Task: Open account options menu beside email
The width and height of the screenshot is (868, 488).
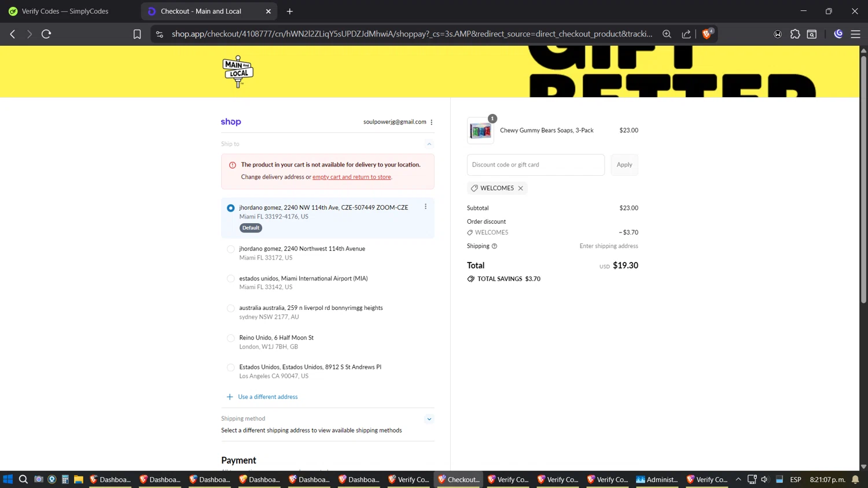Action: 432,122
